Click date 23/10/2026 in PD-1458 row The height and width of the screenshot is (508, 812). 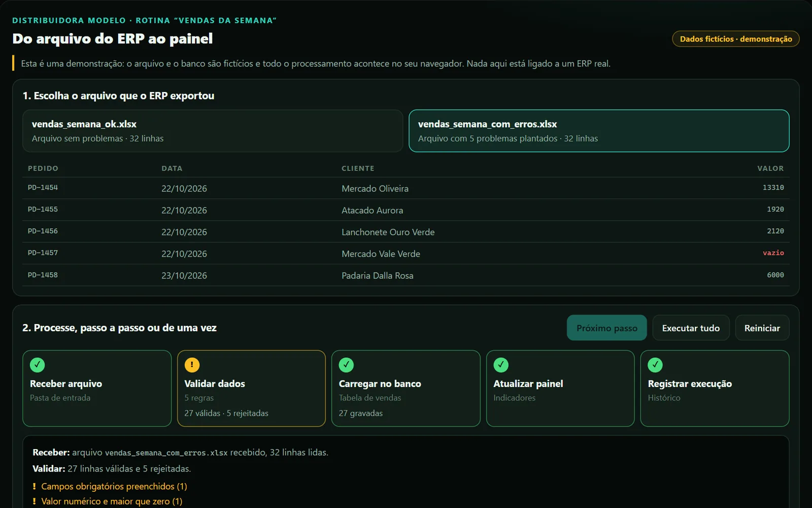pos(184,276)
